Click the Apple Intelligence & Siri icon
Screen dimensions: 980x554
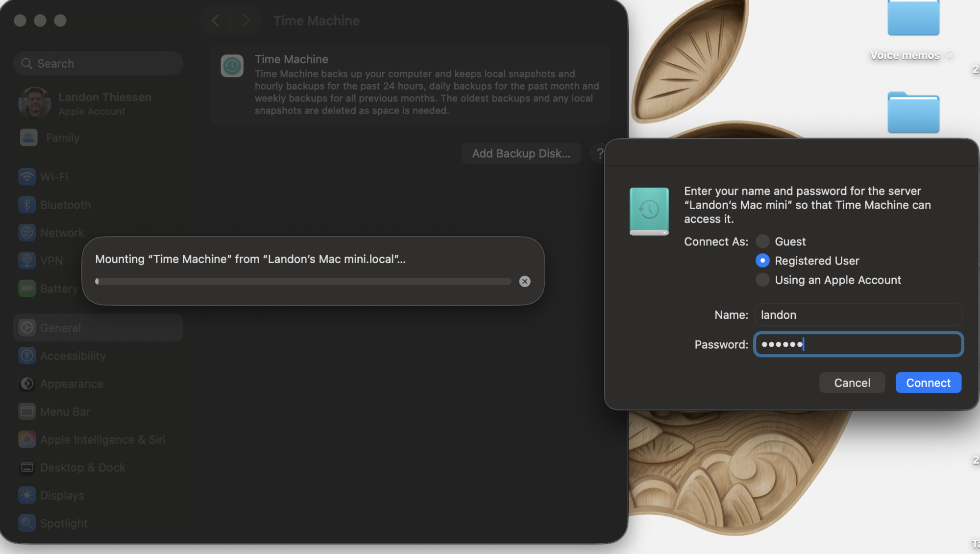pos(27,439)
